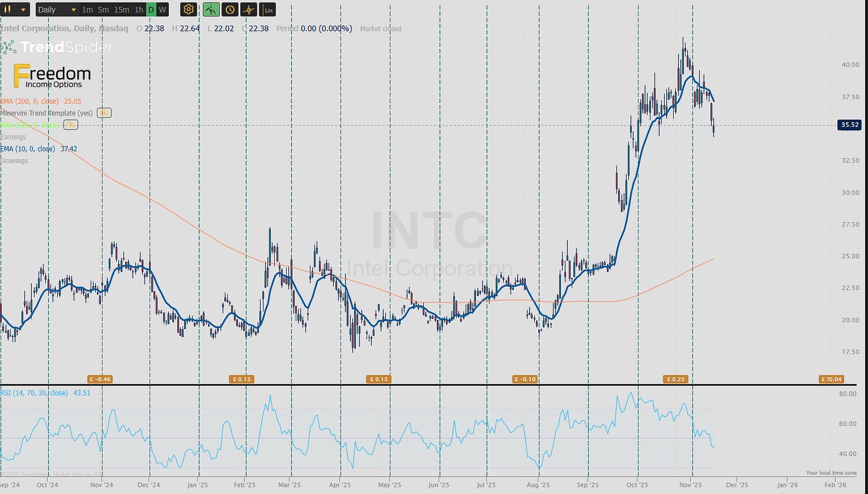Click the 40.00 price axis label

tap(850, 64)
